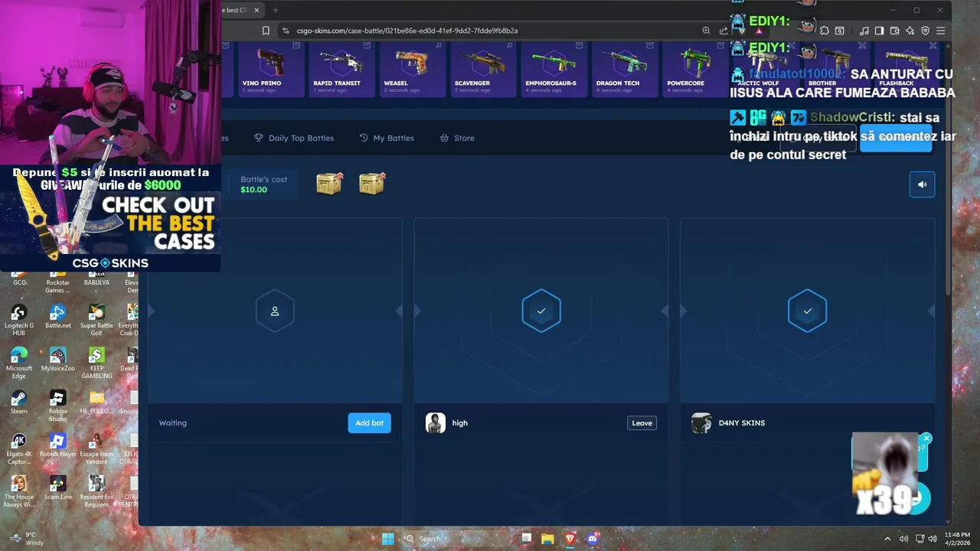Open Discord from the taskbar

[592, 539]
